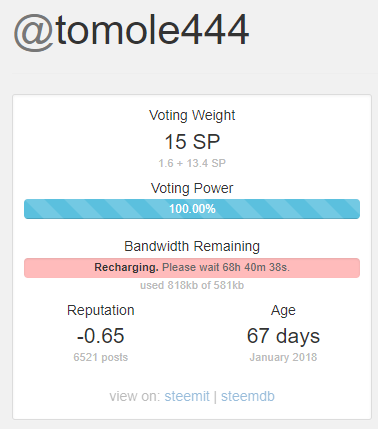
Task: Click the Bandwidth Remaining label
Action: tap(192, 246)
